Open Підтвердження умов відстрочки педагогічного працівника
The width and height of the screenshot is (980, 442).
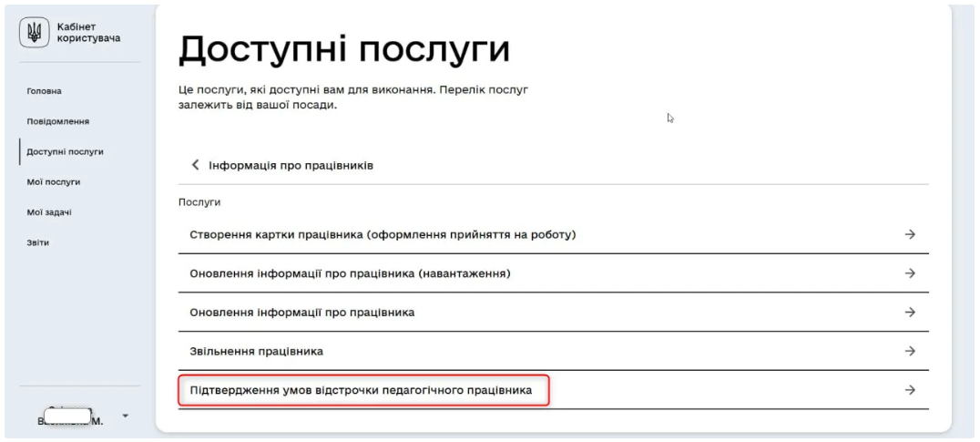364,391
